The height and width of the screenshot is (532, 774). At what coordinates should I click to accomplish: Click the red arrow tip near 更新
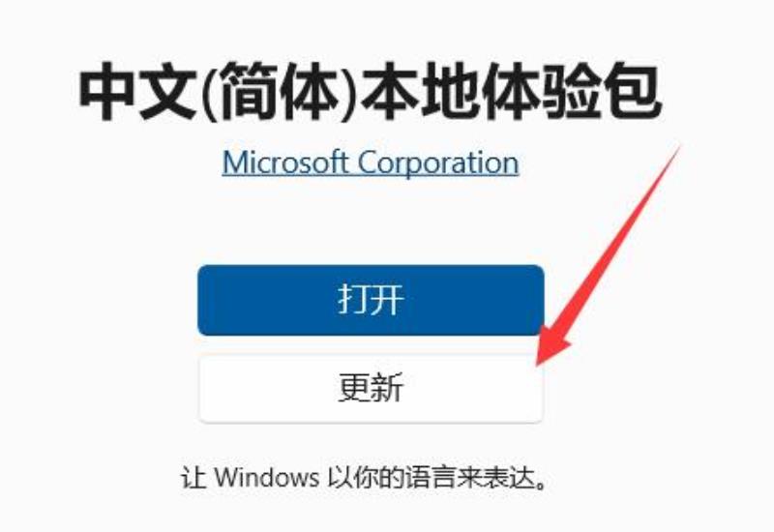click(539, 363)
